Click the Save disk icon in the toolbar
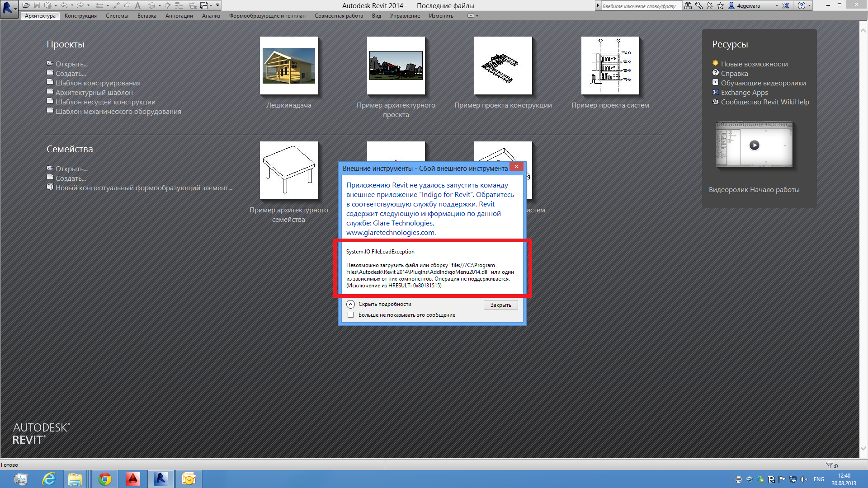868x488 pixels. [37, 5]
